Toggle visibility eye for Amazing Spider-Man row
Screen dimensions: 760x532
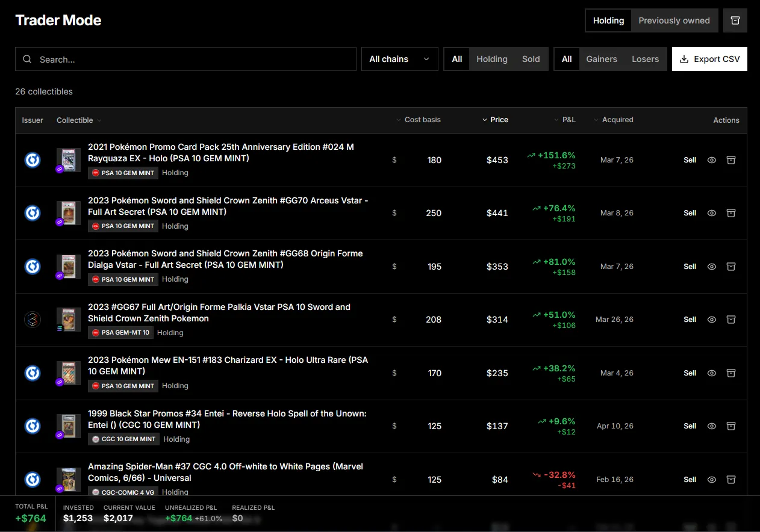[712, 480]
